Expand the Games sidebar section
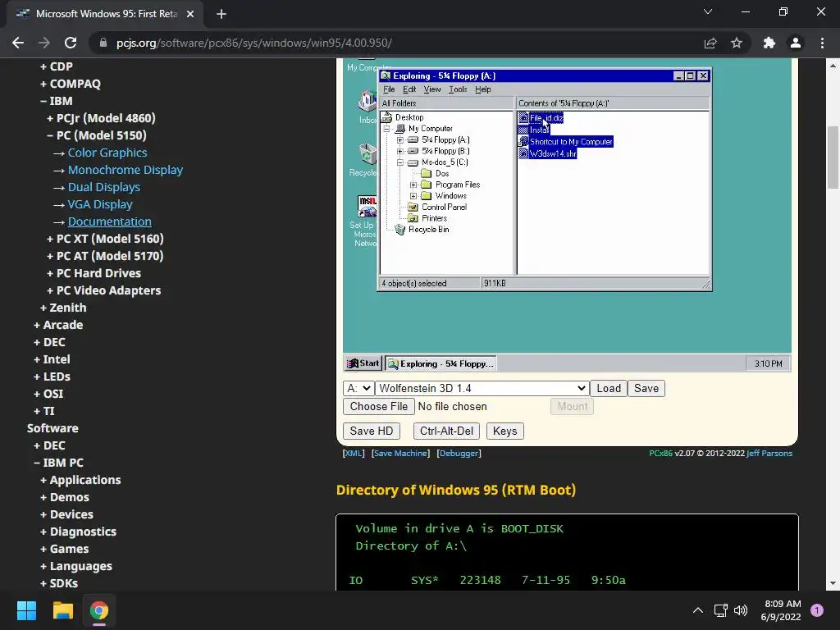The height and width of the screenshot is (630, 840). 64,549
